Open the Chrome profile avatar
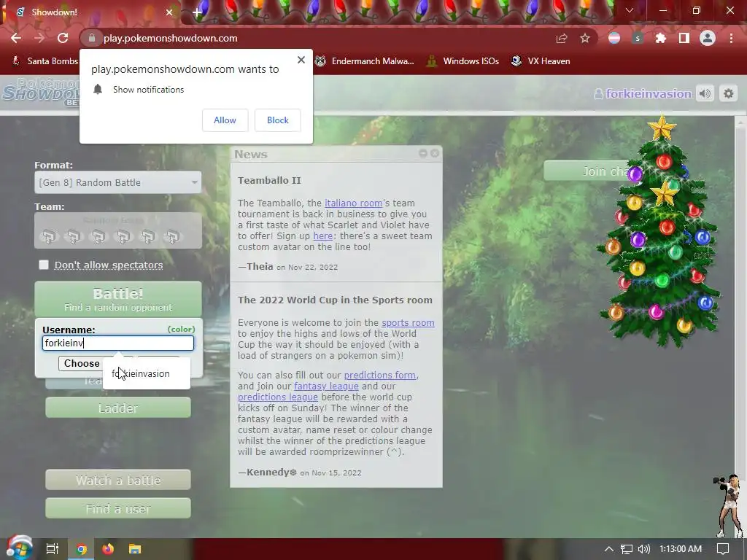This screenshot has width=747, height=560. pyautogui.click(x=708, y=38)
